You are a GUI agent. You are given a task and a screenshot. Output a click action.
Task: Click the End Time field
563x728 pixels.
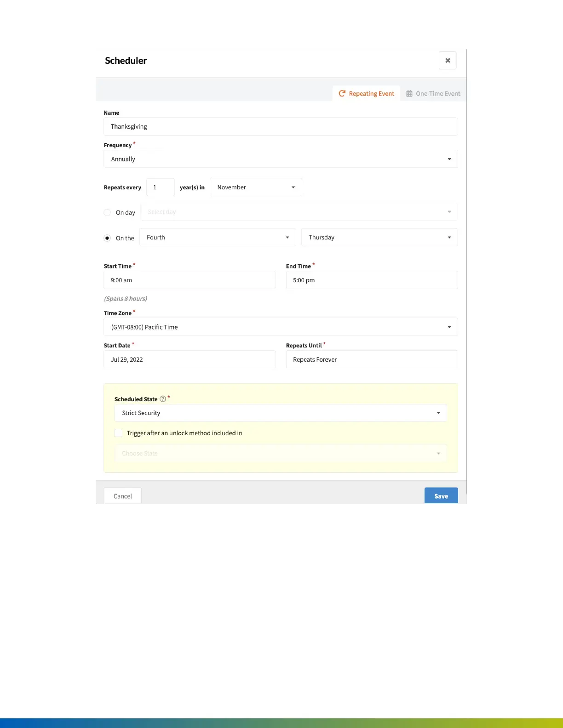point(372,280)
